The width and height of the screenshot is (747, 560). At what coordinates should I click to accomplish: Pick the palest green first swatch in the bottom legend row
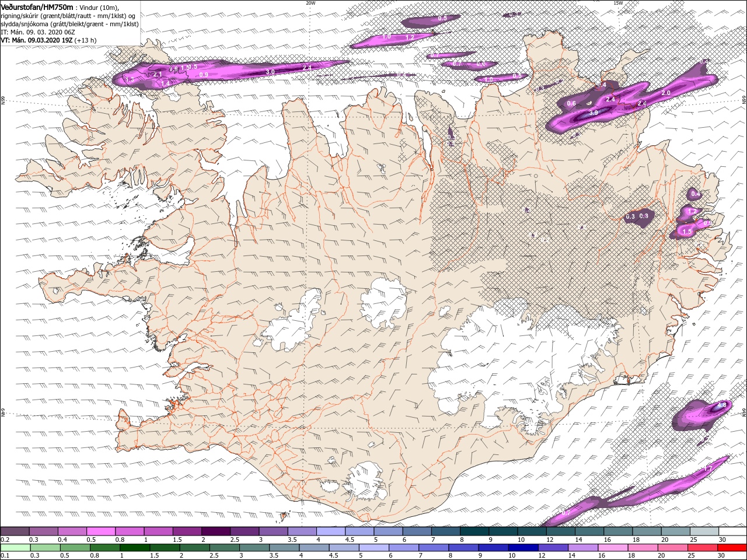coord(15,548)
